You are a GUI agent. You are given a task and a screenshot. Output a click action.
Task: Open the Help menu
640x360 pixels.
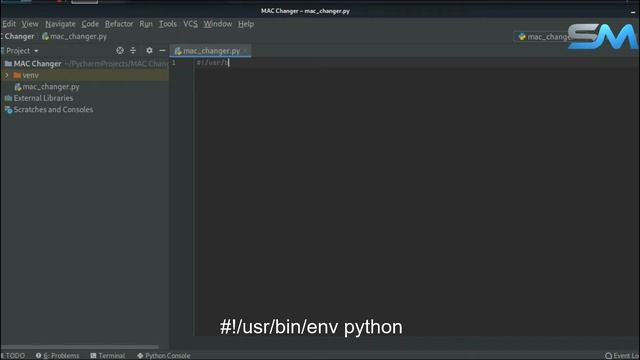[246, 24]
